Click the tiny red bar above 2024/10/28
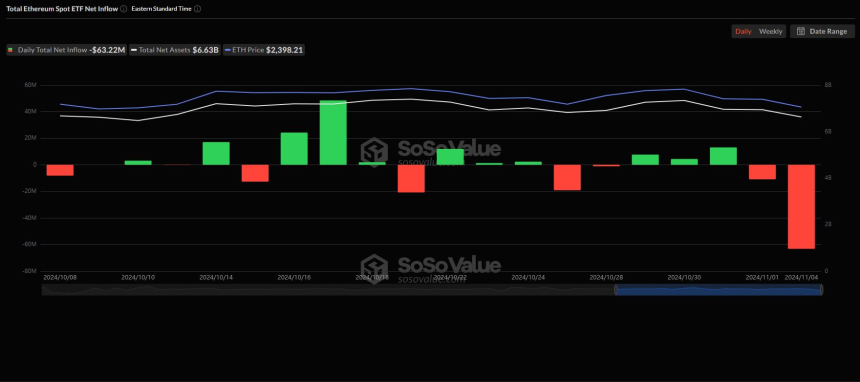This screenshot has height=382, width=860. point(606,165)
